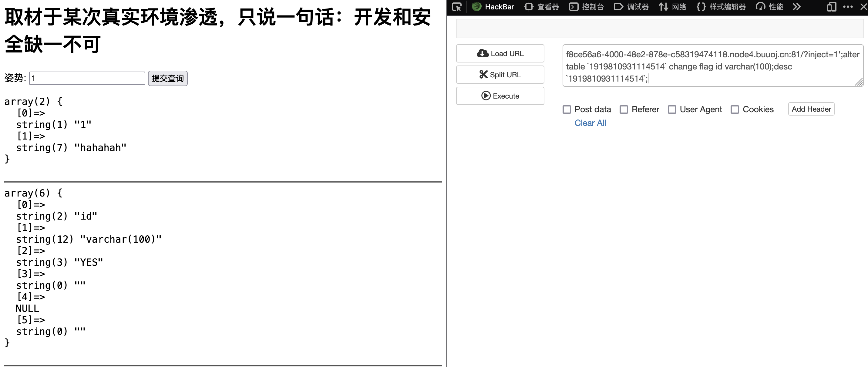The image size is (868, 367).
Task: Enable the Post data checkbox
Action: tap(567, 109)
